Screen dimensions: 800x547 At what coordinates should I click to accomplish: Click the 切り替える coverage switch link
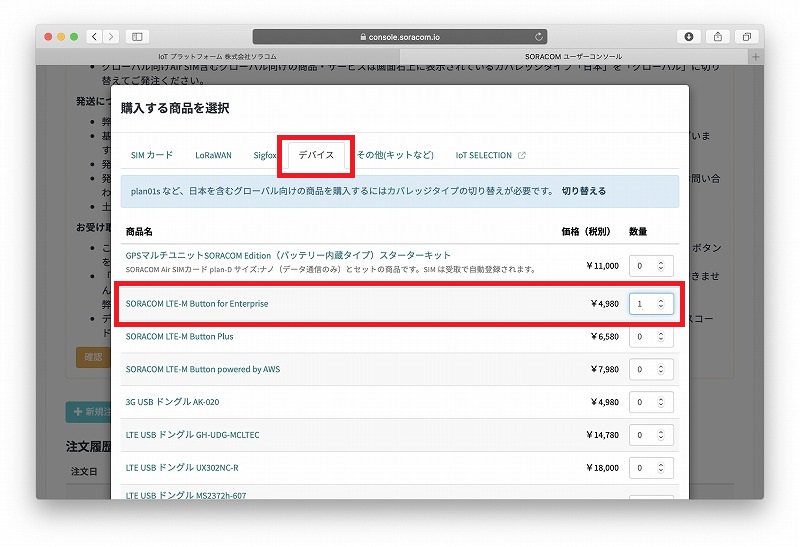584,191
